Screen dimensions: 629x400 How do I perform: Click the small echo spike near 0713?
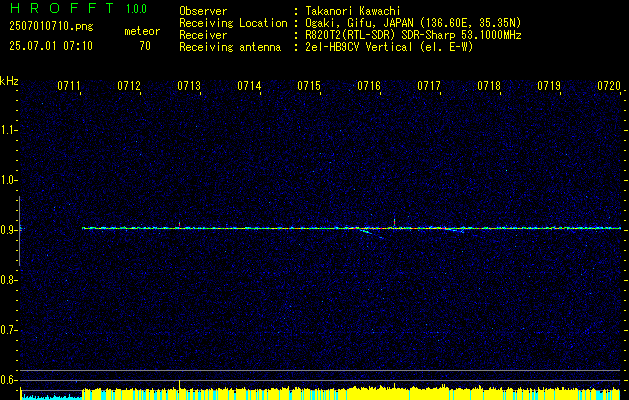tap(179, 224)
